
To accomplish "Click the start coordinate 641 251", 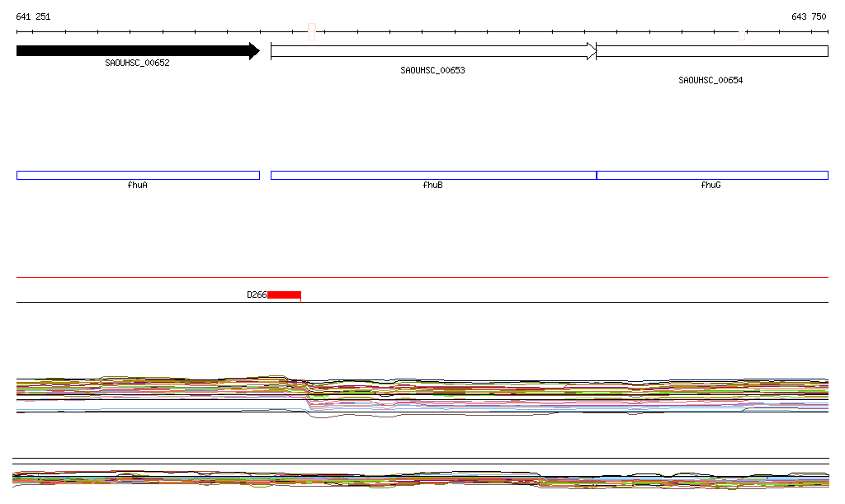I will [33, 16].
